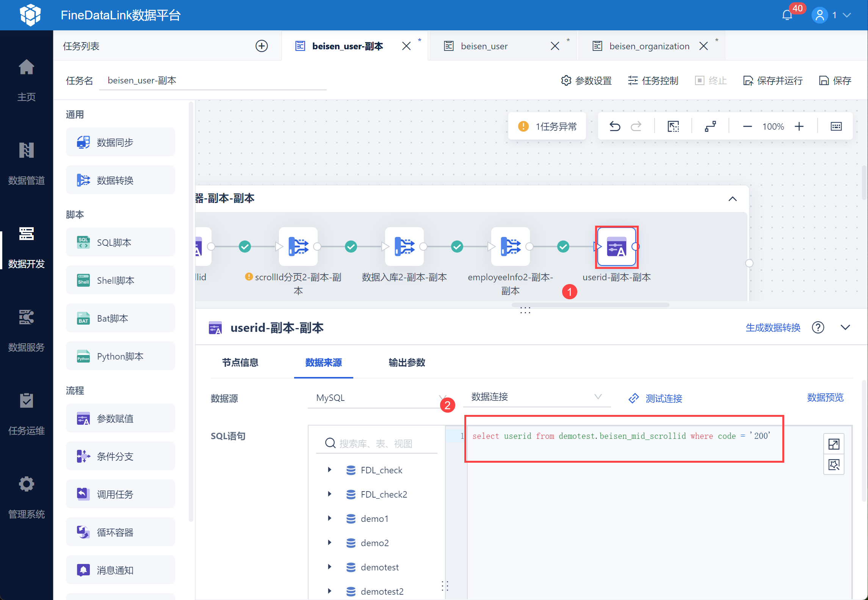Viewport: 868px width, 600px height.
Task: Open the 数据连接 dropdown
Action: (536, 397)
